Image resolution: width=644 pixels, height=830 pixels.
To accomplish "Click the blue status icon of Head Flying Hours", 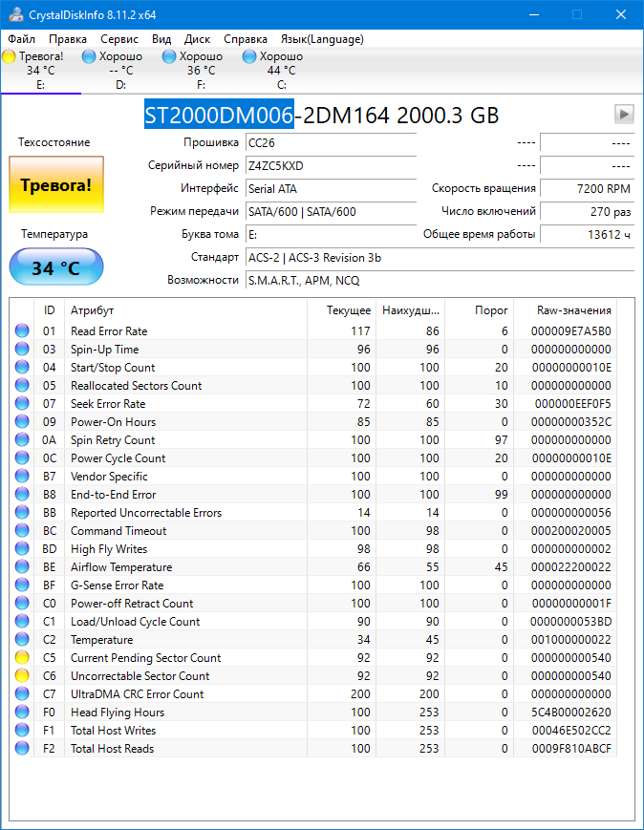I will [x=22, y=712].
